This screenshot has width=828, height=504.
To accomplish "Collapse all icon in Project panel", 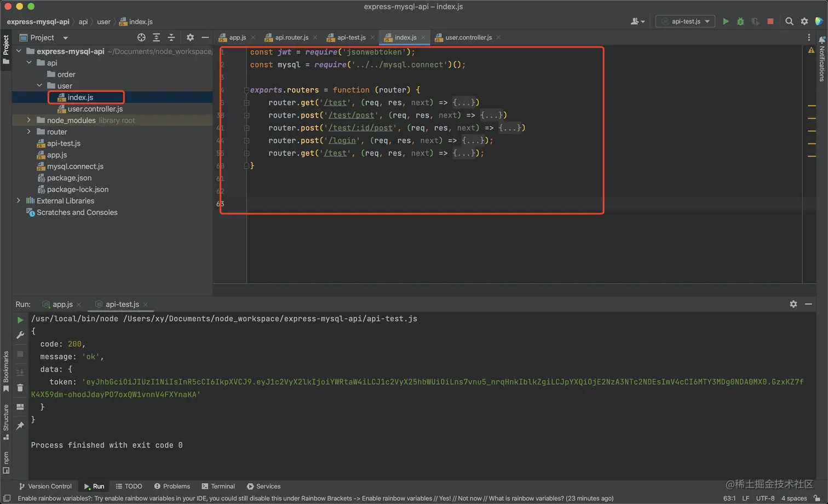I will [x=171, y=37].
